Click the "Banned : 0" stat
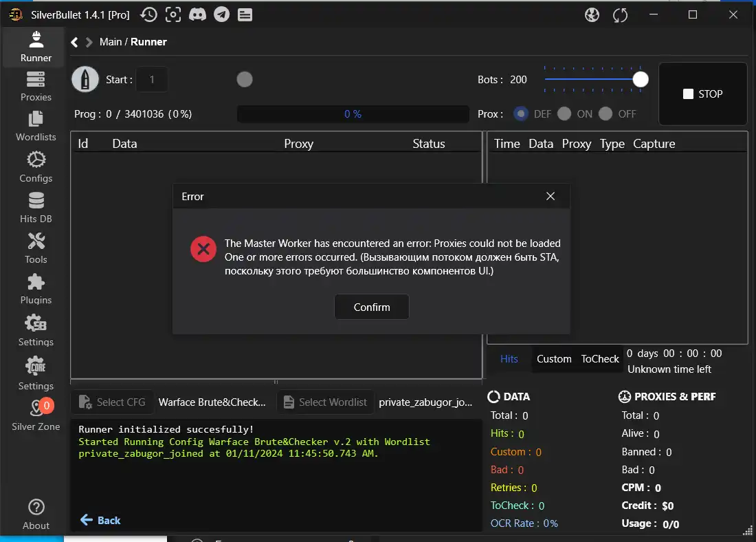This screenshot has height=542, width=756. [647, 452]
